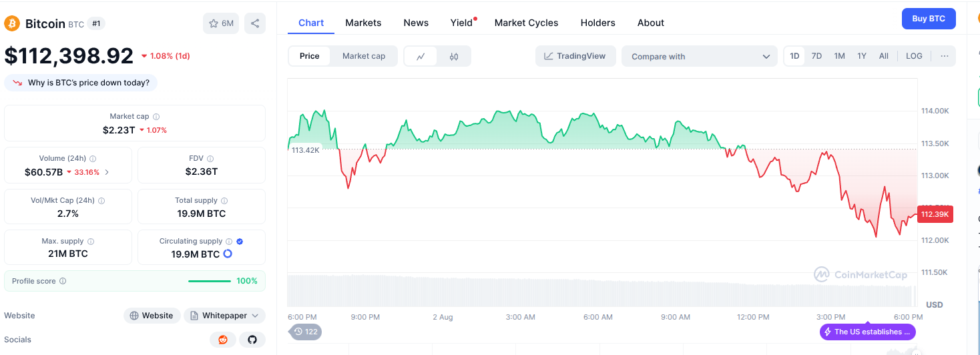This screenshot has height=355, width=980.
Task: Open the About tab
Action: (x=651, y=23)
